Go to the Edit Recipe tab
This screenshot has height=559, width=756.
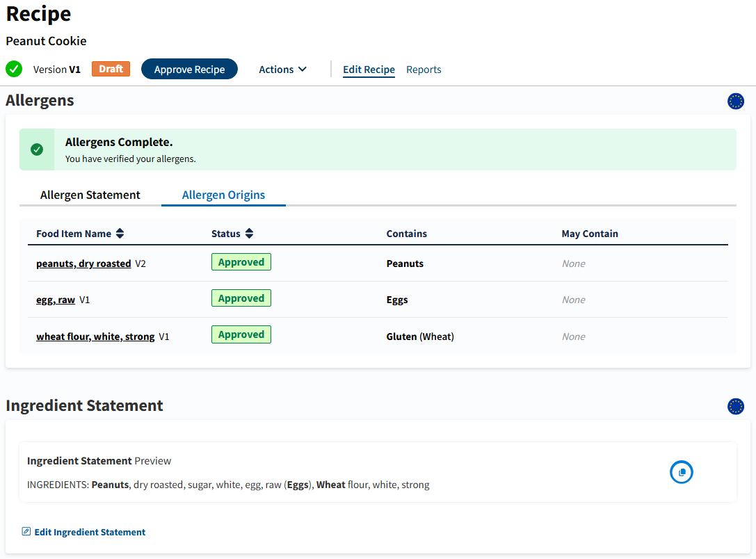369,70
